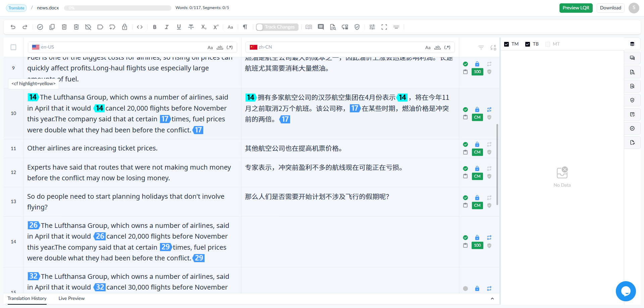Screen dimensions: 644x308
Task: Toggle italic formatting
Action: pos(167,27)
